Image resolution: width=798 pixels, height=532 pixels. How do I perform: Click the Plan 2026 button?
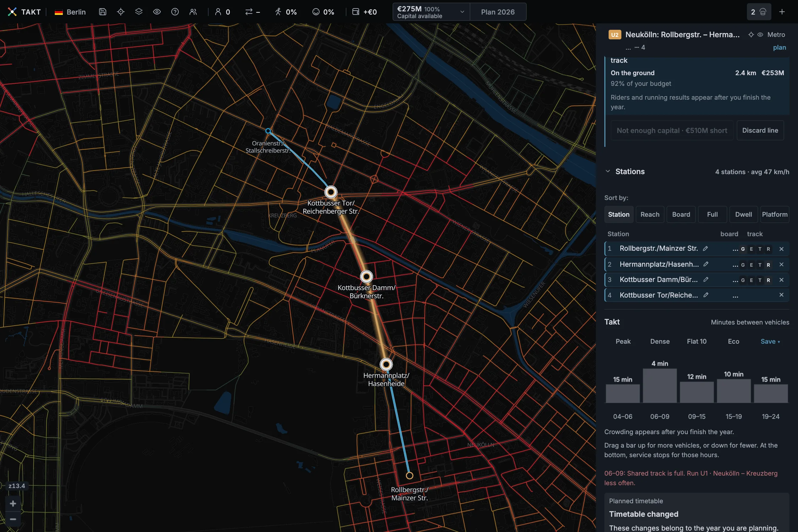[x=498, y=12]
